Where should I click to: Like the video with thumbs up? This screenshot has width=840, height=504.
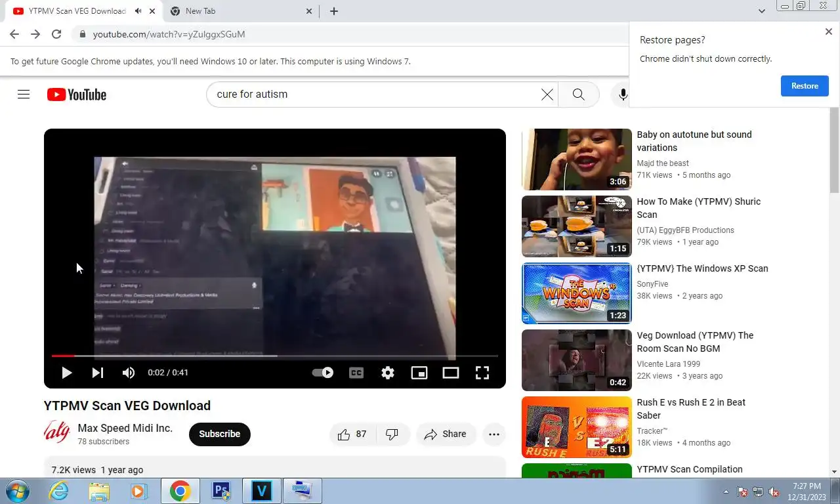pos(352,434)
